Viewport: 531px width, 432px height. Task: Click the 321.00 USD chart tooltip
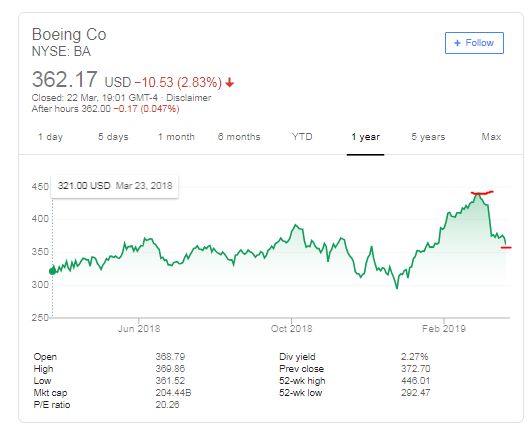(114, 186)
